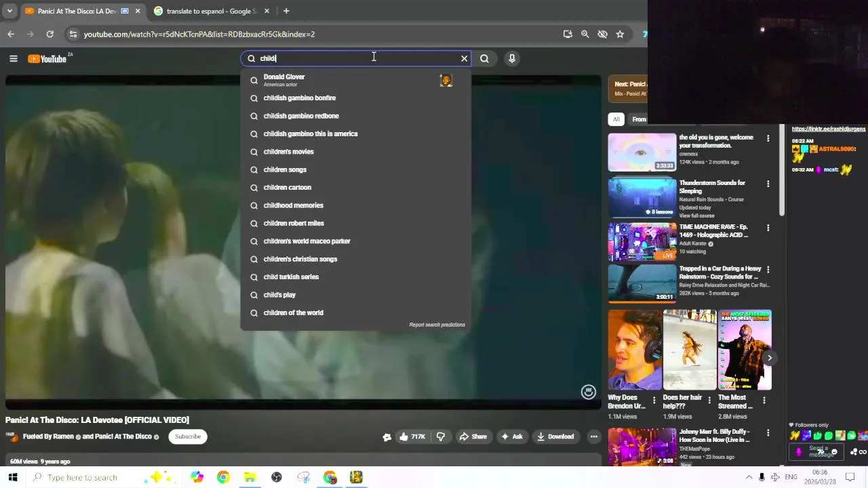Subscribe to the Panic! At The Disco channel
This screenshot has height=488, width=868.
click(188, 436)
